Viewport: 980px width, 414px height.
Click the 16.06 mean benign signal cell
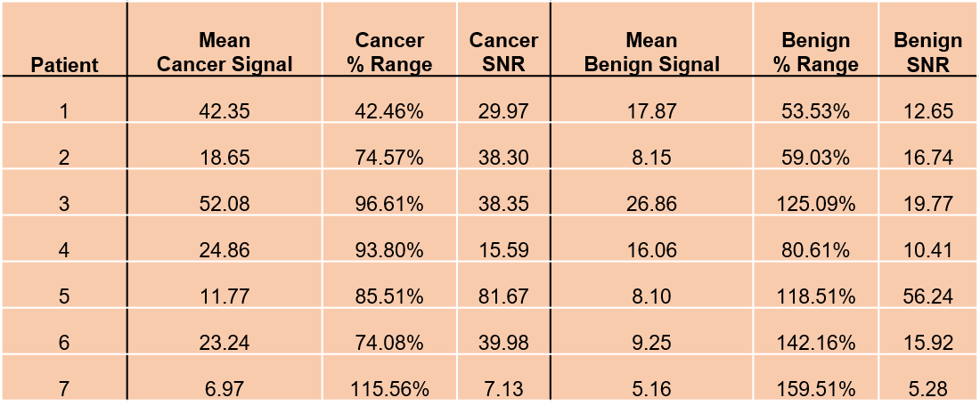pos(651,250)
